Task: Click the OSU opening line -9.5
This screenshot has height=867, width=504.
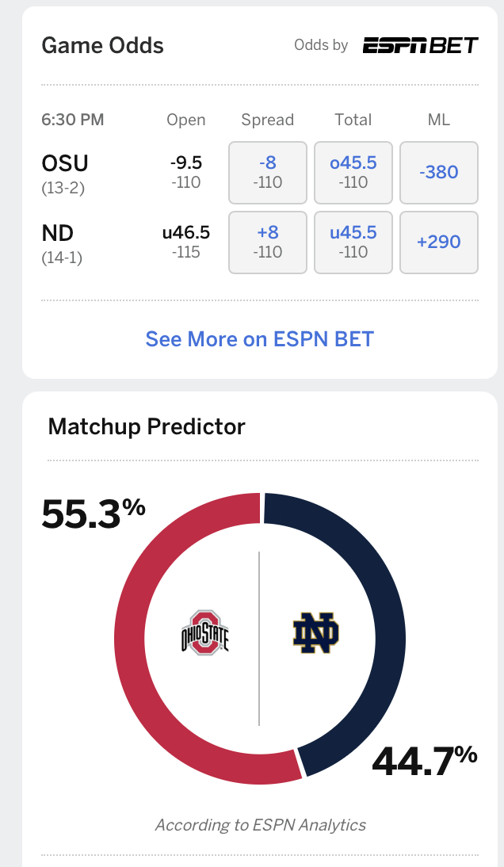Action: click(x=185, y=163)
